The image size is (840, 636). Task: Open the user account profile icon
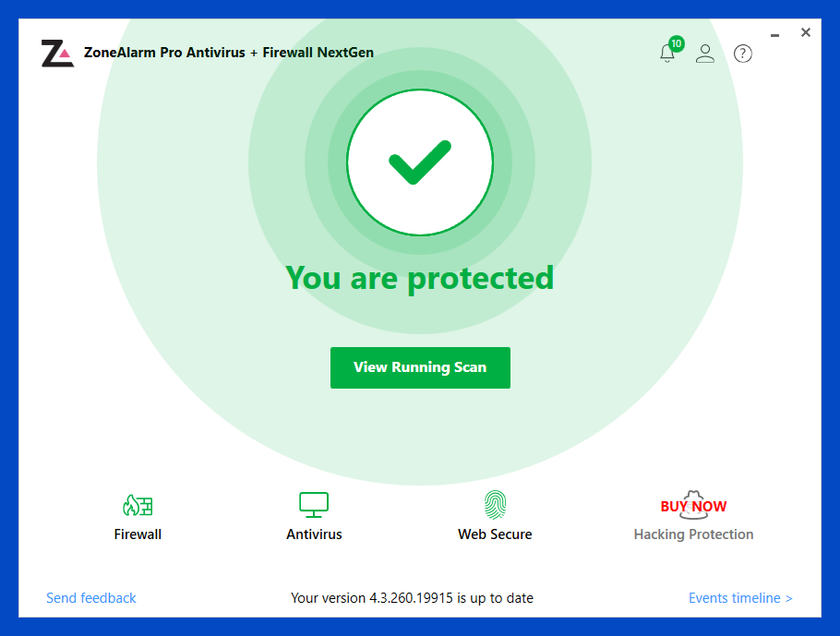tap(705, 54)
